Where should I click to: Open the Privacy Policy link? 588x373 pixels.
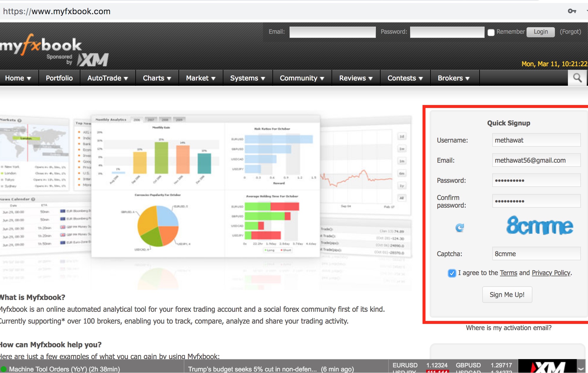tap(551, 273)
